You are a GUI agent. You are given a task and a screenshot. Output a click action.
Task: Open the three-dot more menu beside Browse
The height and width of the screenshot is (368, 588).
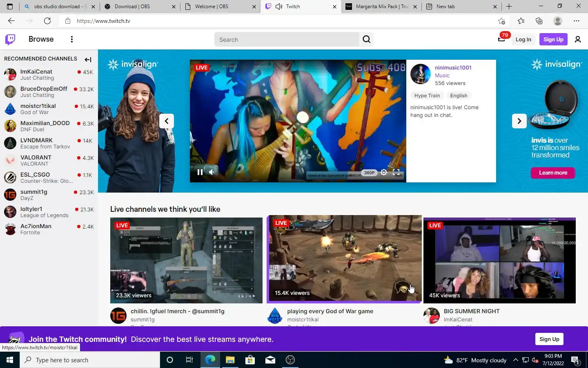[x=71, y=39]
